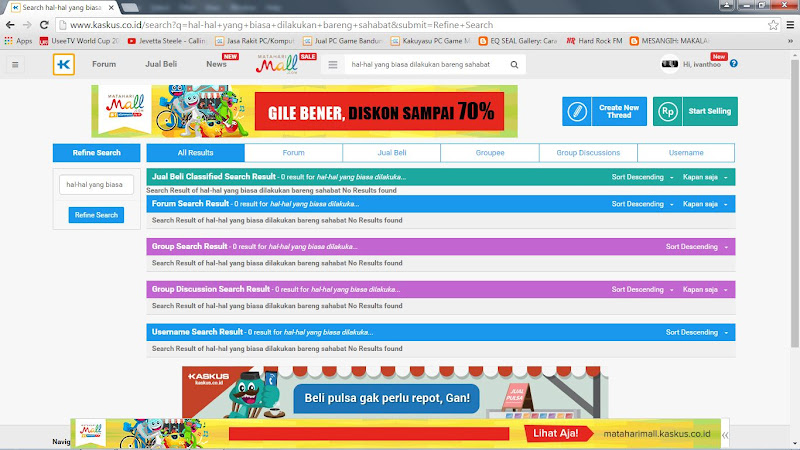800x450 pixels.
Task: Click the Create New Thread button
Action: pyautogui.click(x=605, y=111)
